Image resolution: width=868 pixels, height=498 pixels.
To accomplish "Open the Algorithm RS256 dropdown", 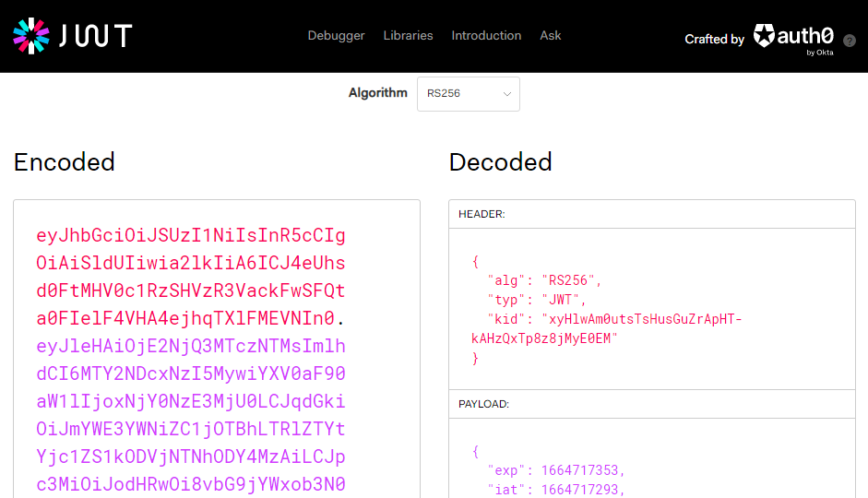I will [x=468, y=93].
